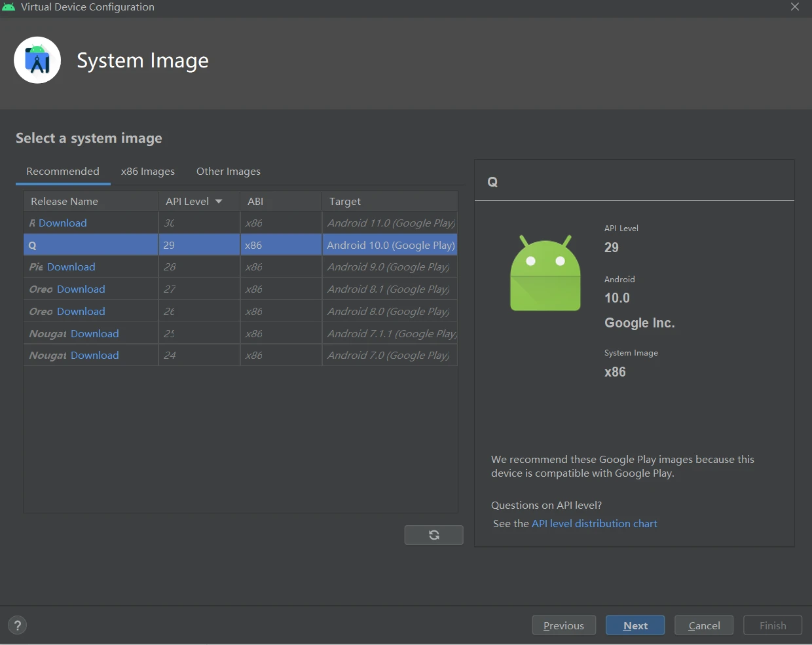Select the Recommended tab
Image resolution: width=812 pixels, height=645 pixels.
point(62,171)
